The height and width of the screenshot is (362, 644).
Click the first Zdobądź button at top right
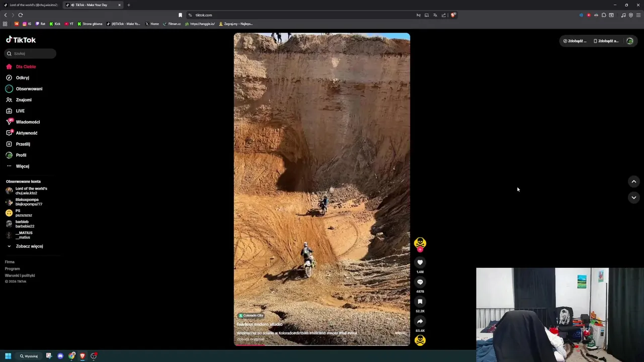click(x=575, y=41)
